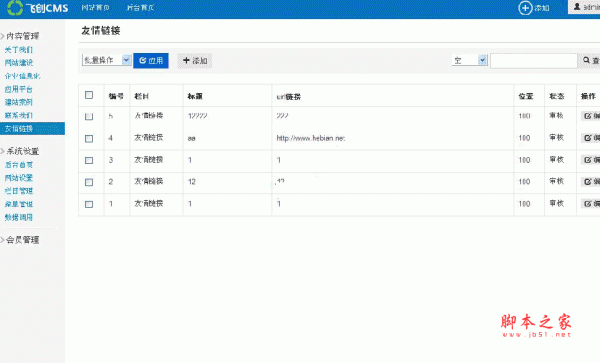Open 建站案例 sidebar link

click(x=19, y=102)
